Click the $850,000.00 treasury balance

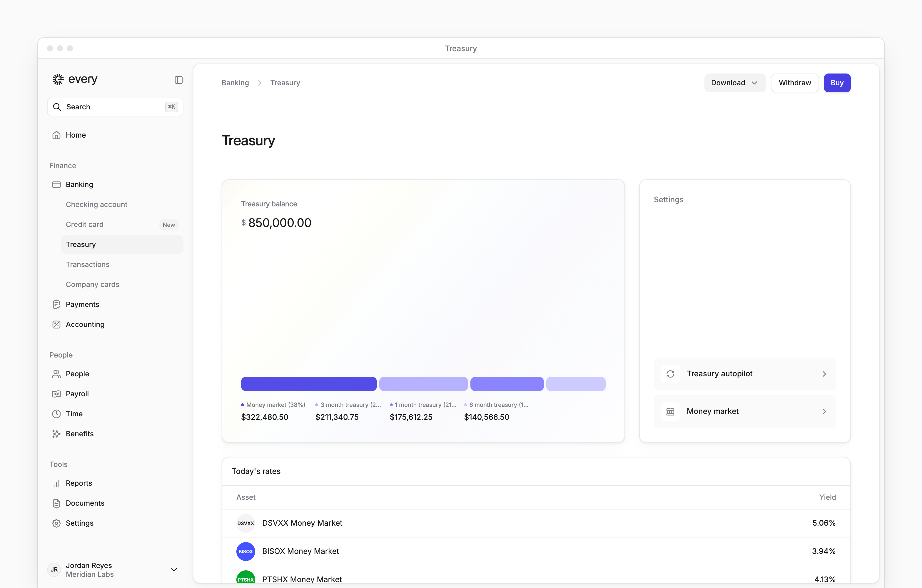(x=276, y=223)
